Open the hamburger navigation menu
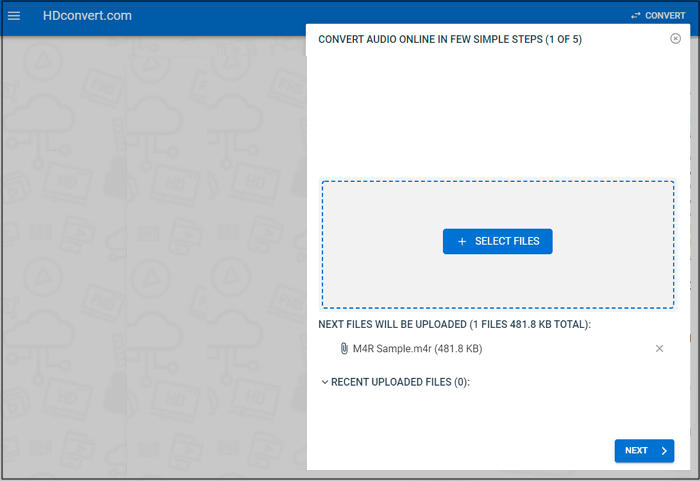The height and width of the screenshot is (481, 700). point(14,16)
